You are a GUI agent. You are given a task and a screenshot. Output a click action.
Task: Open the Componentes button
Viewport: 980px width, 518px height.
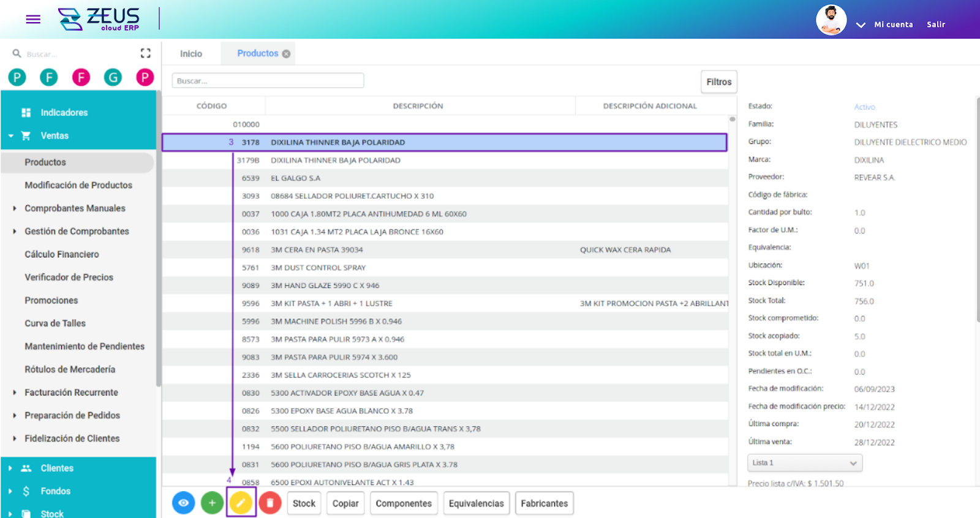click(404, 503)
